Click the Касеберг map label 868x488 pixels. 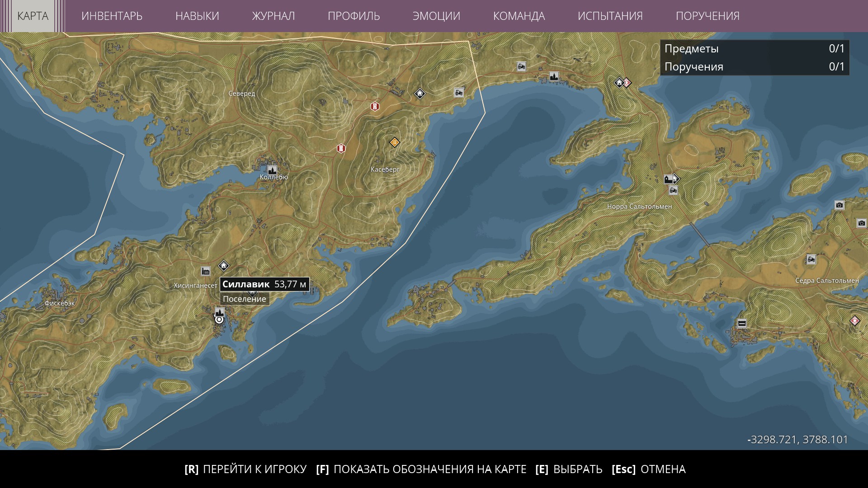385,169
